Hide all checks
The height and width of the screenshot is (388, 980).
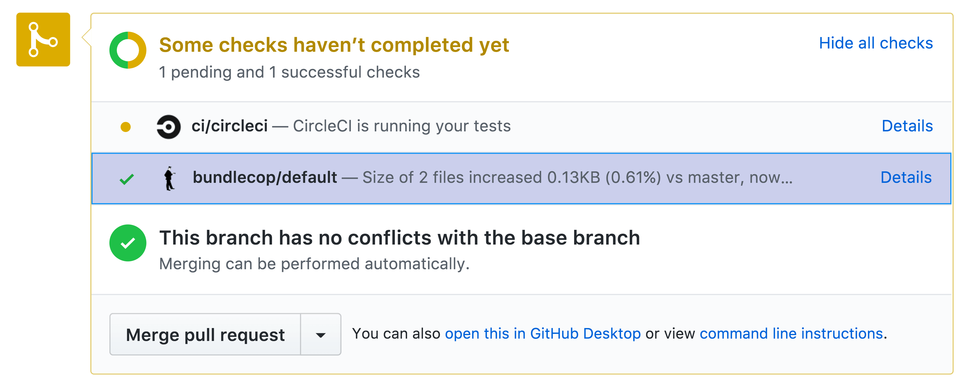(875, 43)
